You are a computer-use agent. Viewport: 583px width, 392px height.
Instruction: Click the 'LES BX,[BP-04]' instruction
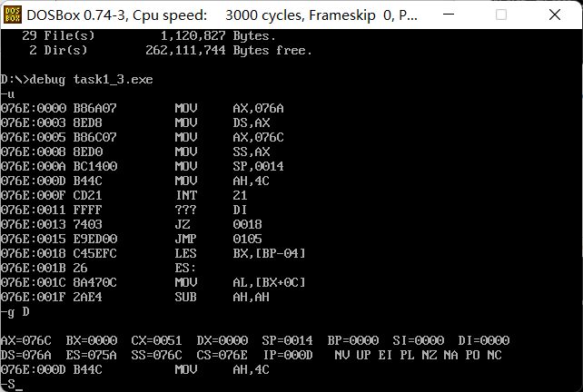click(x=153, y=253)
